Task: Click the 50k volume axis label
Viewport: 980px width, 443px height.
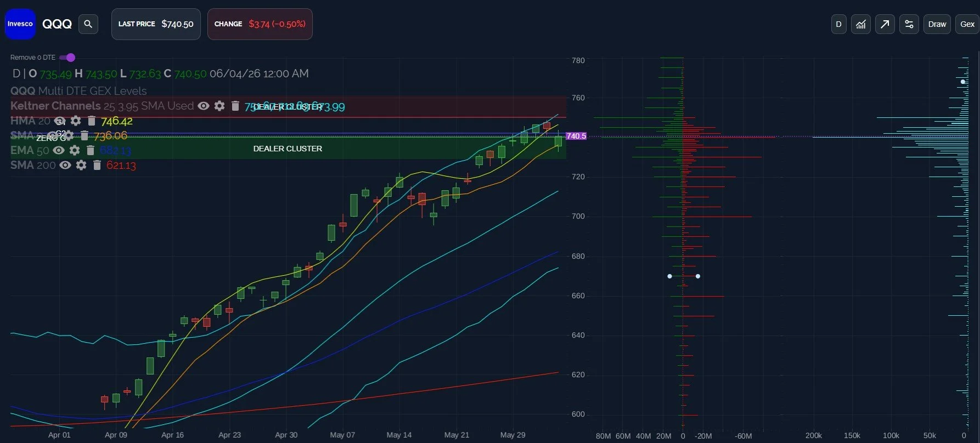Action: point(930,435)
